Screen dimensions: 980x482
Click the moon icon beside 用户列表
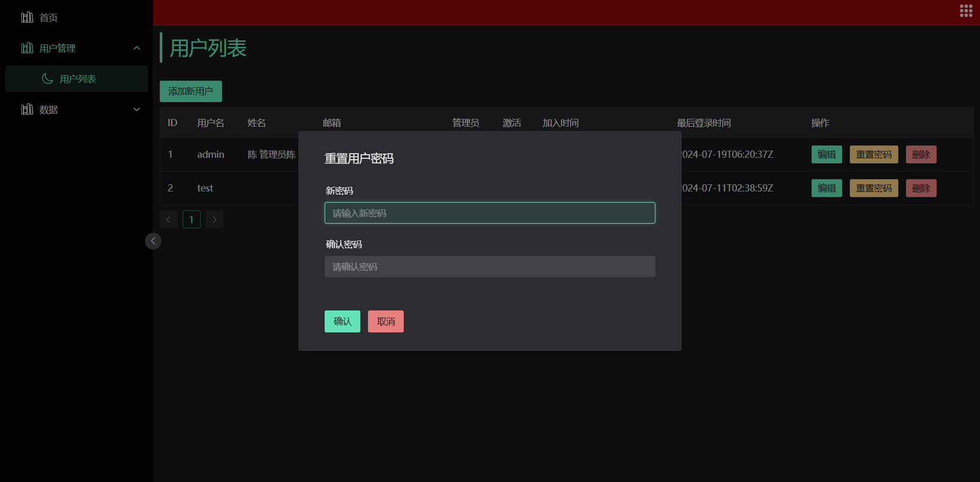(x=47, y=78)
